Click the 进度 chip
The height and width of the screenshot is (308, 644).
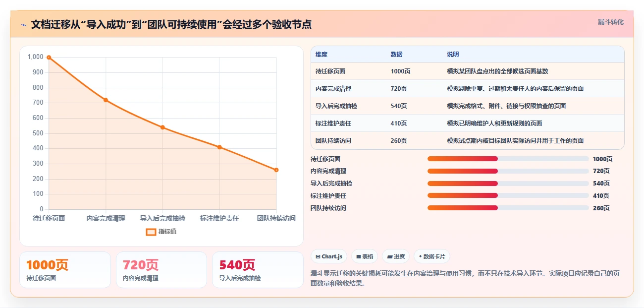click(396, 256)
